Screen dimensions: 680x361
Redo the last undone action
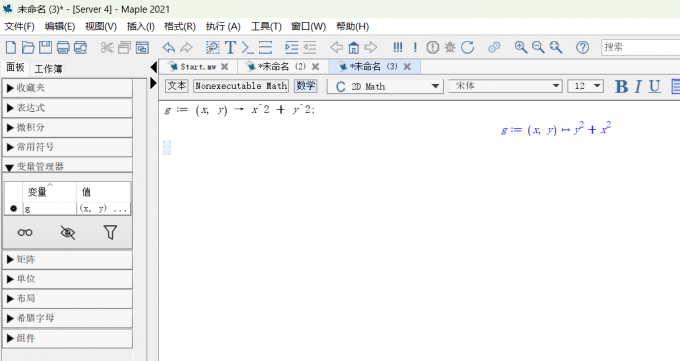click(x=186, y=47)
